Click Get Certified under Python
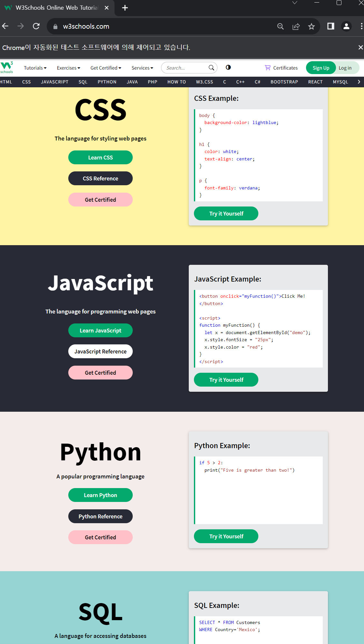The height and width of the screenshot is (644, 364). click(x=101, y=537)
